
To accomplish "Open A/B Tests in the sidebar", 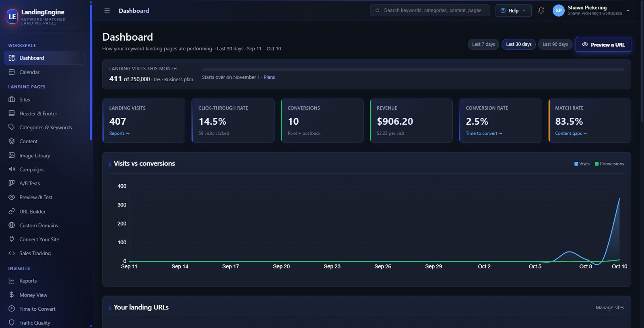I will click(44, 183).
